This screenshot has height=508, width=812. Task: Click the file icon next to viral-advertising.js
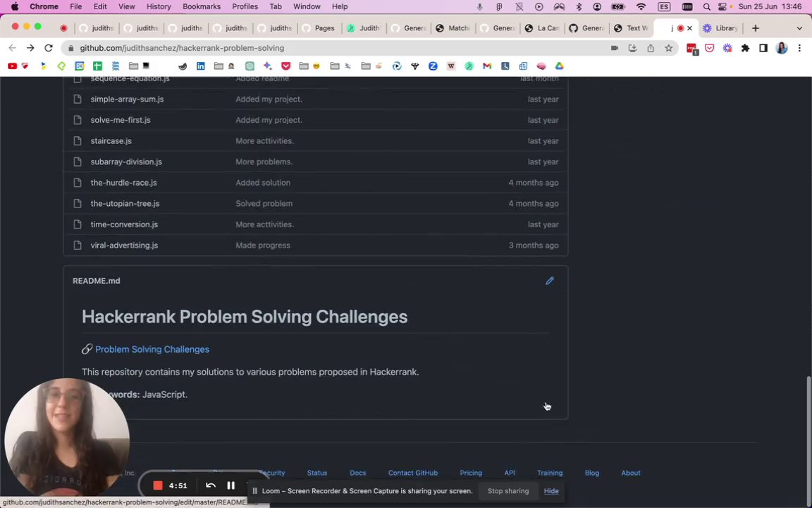click(78, 246)
